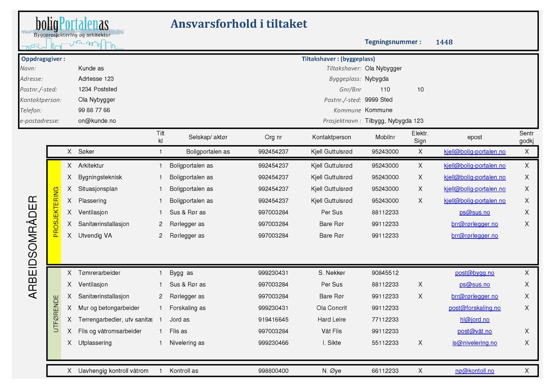Select the Prosjektnavn field Tilbygg, Nybygda 123
Image resolution: width=555 pixels, height=392 pixels.
pyautogui.click(x=394, y=121)
